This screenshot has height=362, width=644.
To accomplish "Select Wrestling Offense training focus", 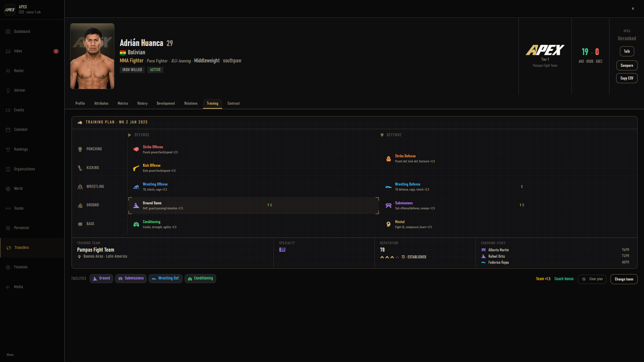I will (x=253, y=187).
